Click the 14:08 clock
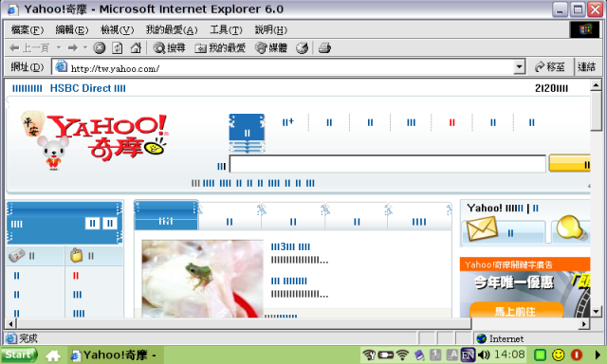607x364 pixels. [509, 355]
